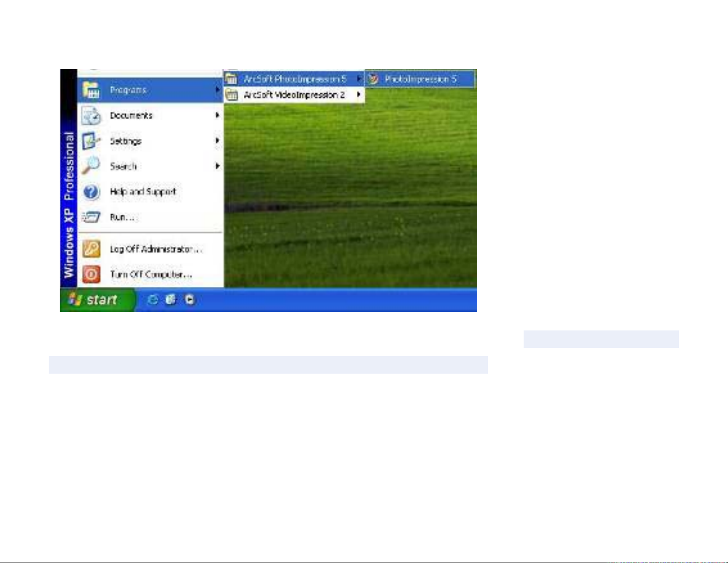
Task: Select ArcSoft PhotoImpression 5 folder entry
Action: click(x=294, y=79)
